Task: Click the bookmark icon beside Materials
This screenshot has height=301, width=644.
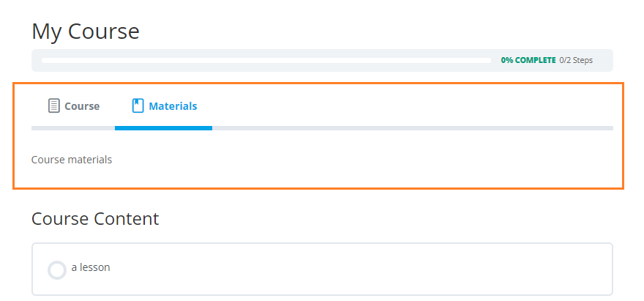Action: [x=138, y=105]
